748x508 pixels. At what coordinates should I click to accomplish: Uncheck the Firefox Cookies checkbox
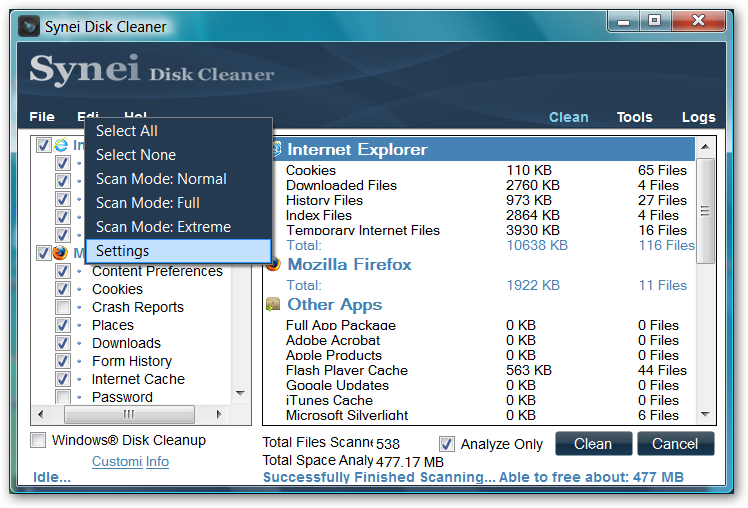pyautogui.click(x=62, y=289)
